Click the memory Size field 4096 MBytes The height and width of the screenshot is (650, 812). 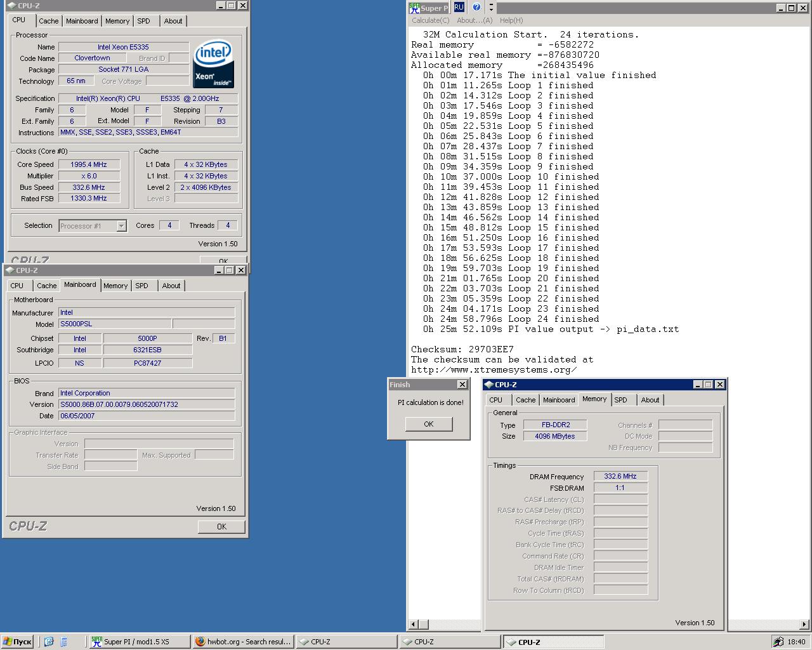tap(555, 436)
